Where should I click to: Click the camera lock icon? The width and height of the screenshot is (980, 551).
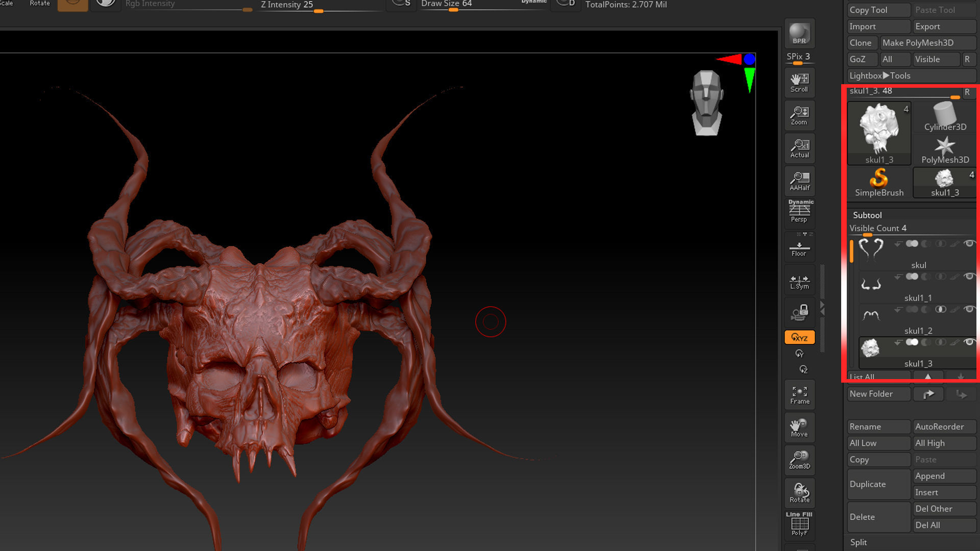pos(799,312)
